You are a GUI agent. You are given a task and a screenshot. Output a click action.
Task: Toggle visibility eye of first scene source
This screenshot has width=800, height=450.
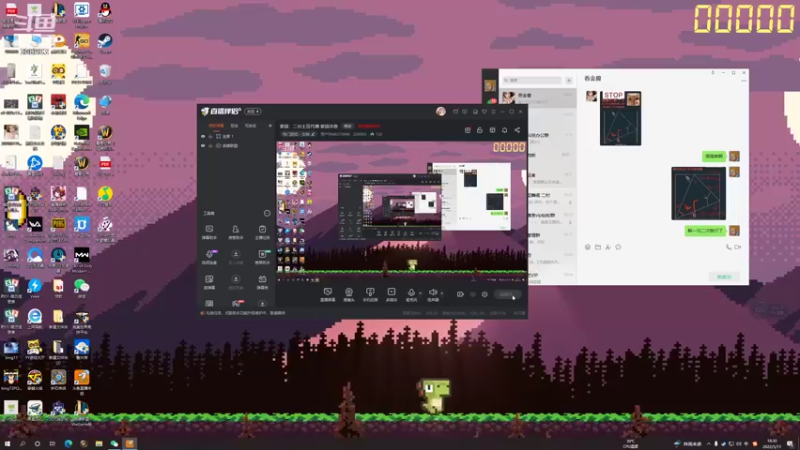[x=203, y=137]
